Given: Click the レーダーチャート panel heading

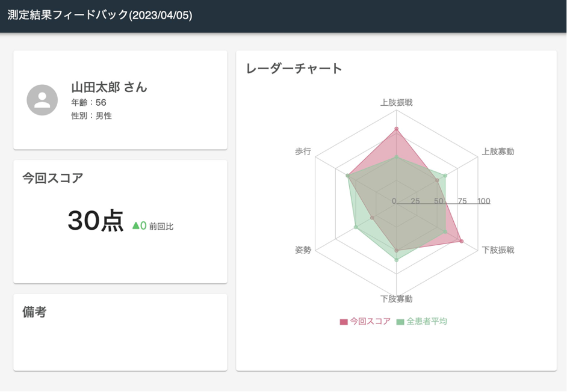Looking at the screenshot, I should tap(294, 69).
